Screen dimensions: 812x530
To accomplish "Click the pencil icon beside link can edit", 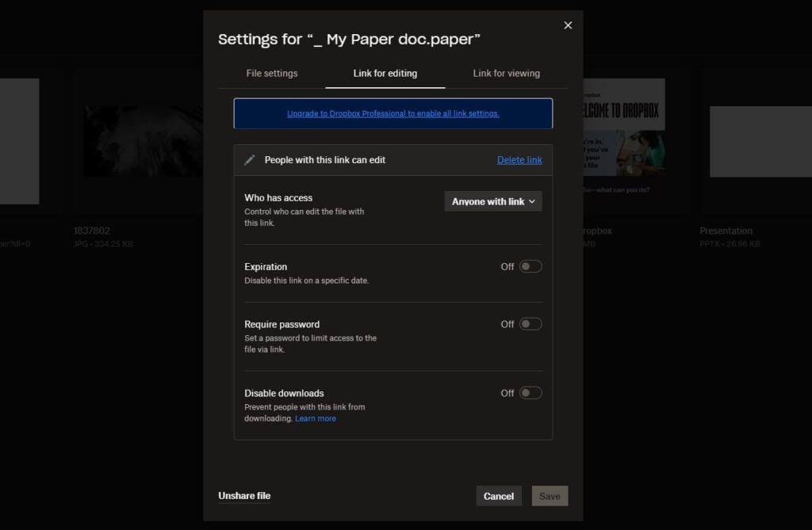I will point(250,160).
